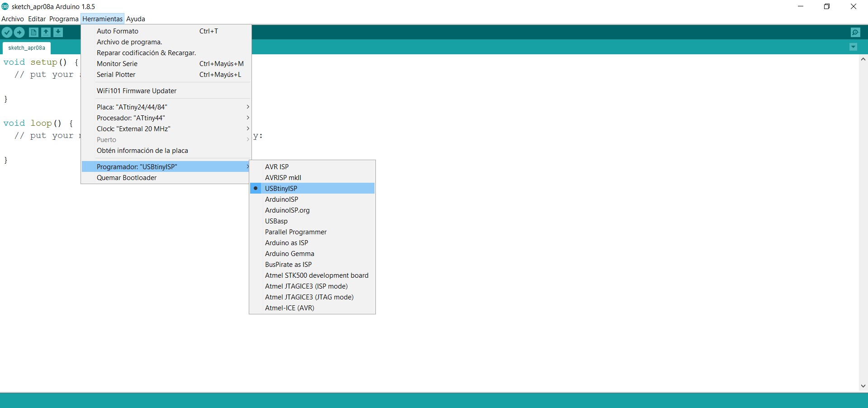
Task: Open the Ayuda menu
Action: 136,19
